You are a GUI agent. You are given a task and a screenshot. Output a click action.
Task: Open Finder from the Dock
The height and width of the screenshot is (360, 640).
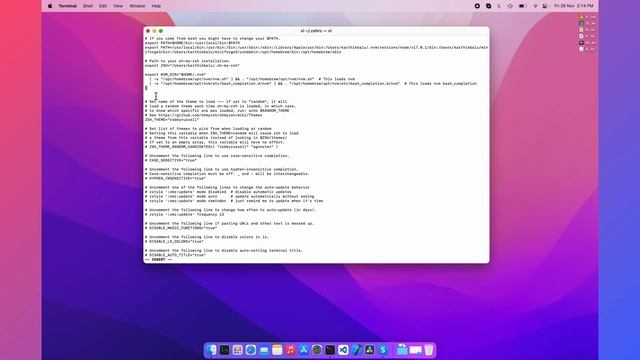[x=211, y=350]
